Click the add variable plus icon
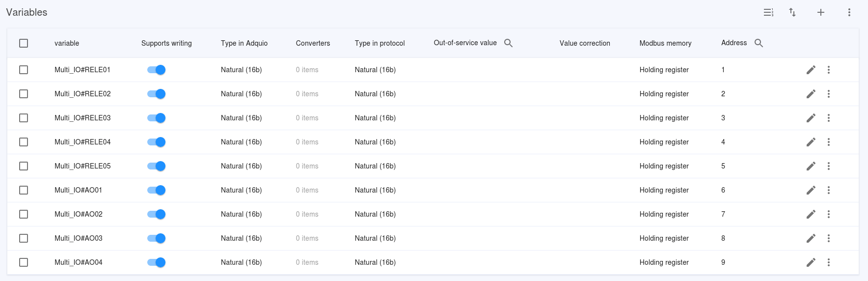868x281 pixels. [820, 12]
